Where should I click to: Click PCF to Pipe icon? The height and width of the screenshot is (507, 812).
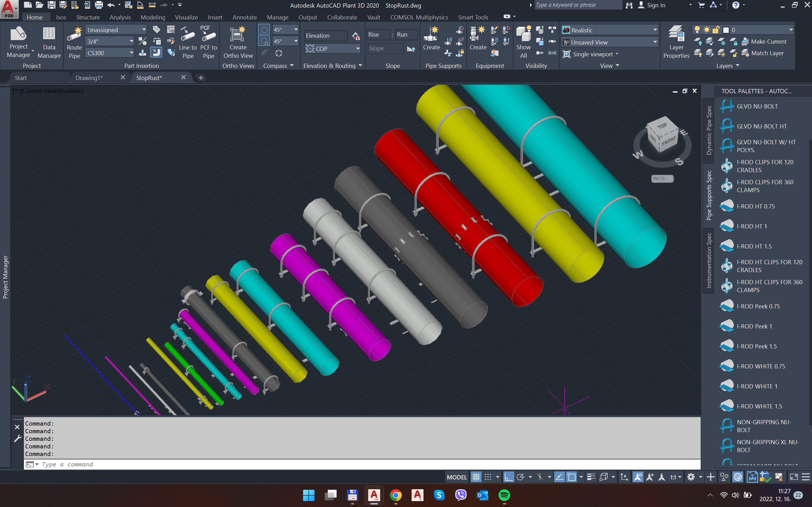point(208,35)
